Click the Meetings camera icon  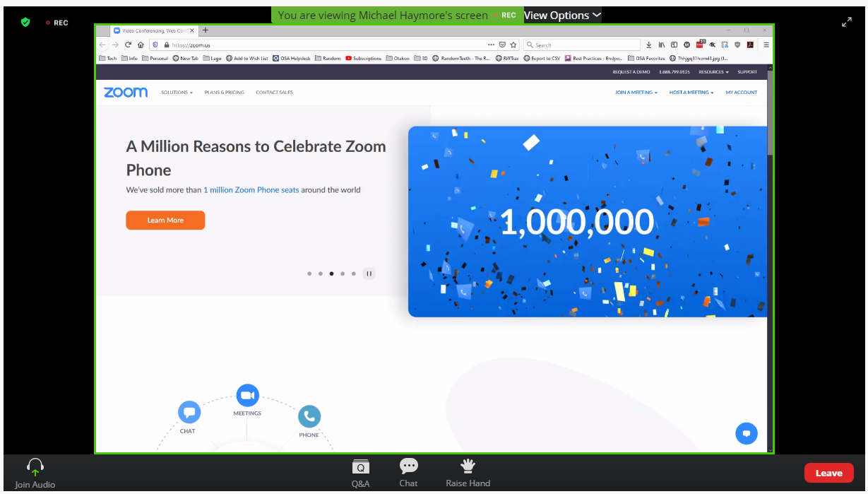[x=247, y=395]
